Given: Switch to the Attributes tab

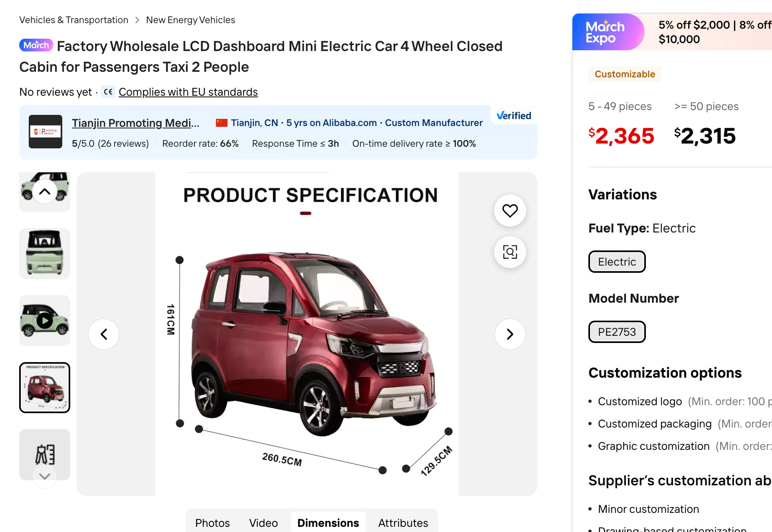Looking at the screenshot, I should point(403,522).
